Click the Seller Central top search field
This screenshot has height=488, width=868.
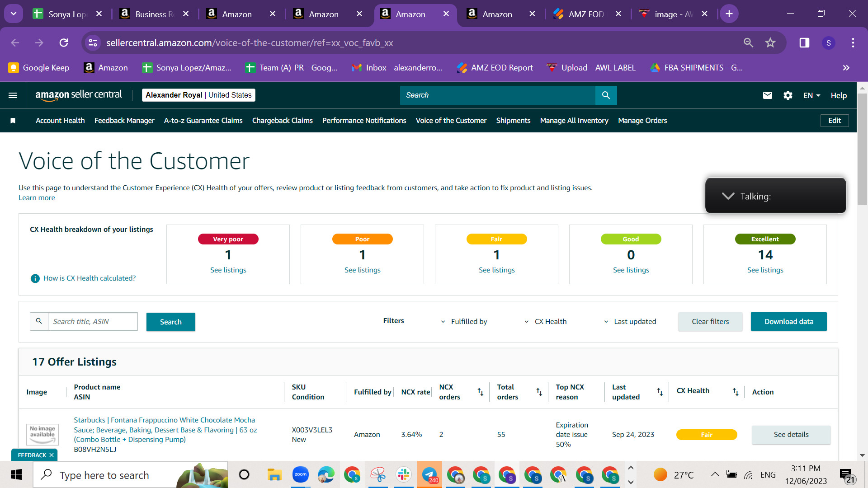498,95
